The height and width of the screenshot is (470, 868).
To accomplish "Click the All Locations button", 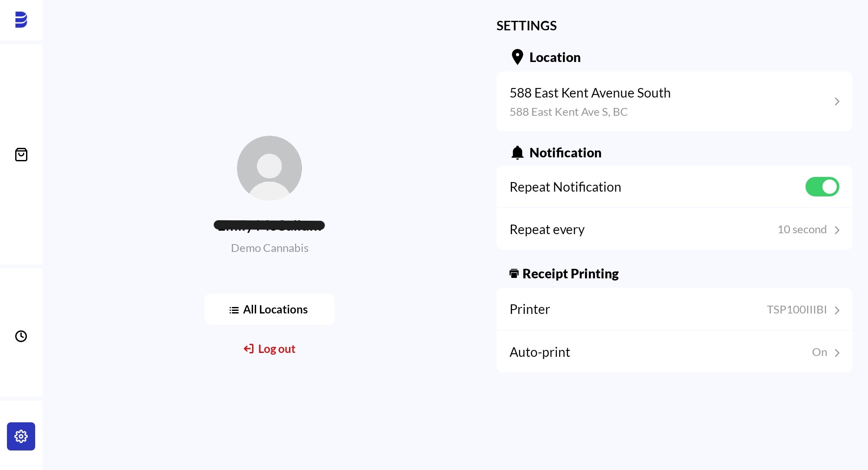I will pos(270,310).
